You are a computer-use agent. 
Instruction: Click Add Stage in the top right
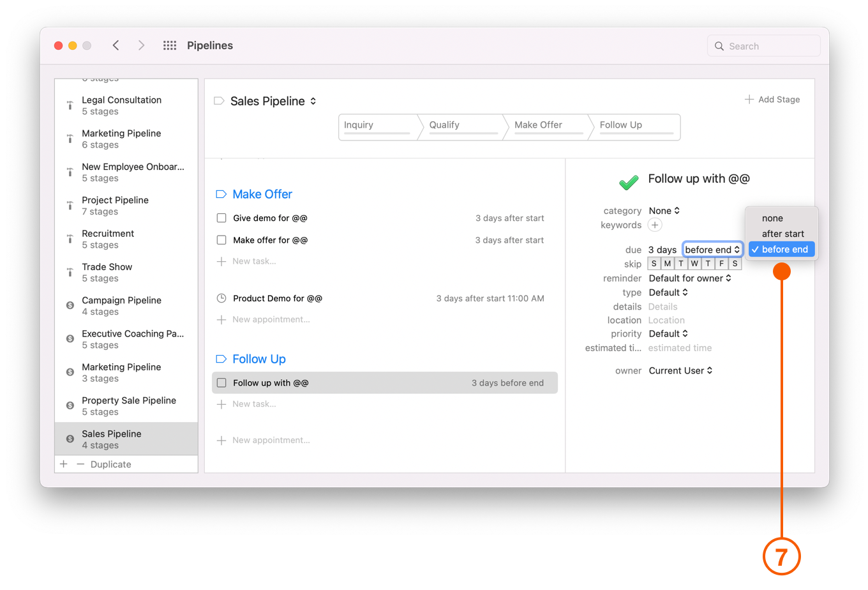772,99
